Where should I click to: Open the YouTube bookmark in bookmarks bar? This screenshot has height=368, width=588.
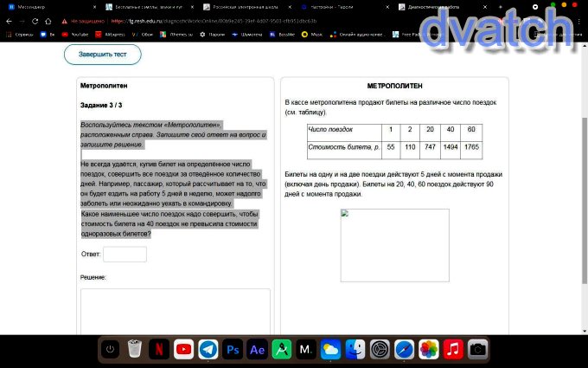(78, 34)
